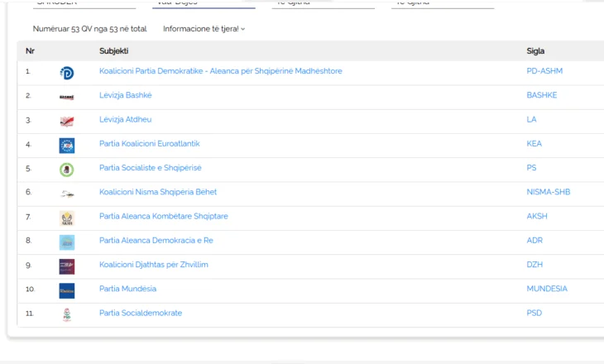This screenshot has width=604, height=364.
Task: Click the MUNDESIA sigla link
Action: (x=547, y=289)
